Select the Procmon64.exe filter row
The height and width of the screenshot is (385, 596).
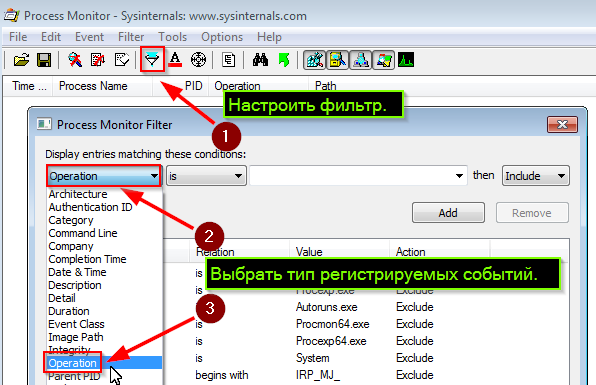click(366, 324)
